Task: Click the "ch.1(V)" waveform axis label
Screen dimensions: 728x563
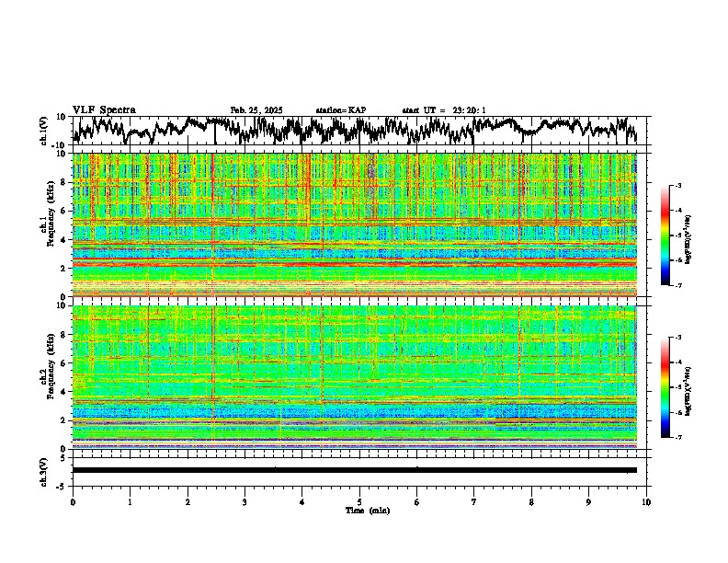Action: click(44, 131)
